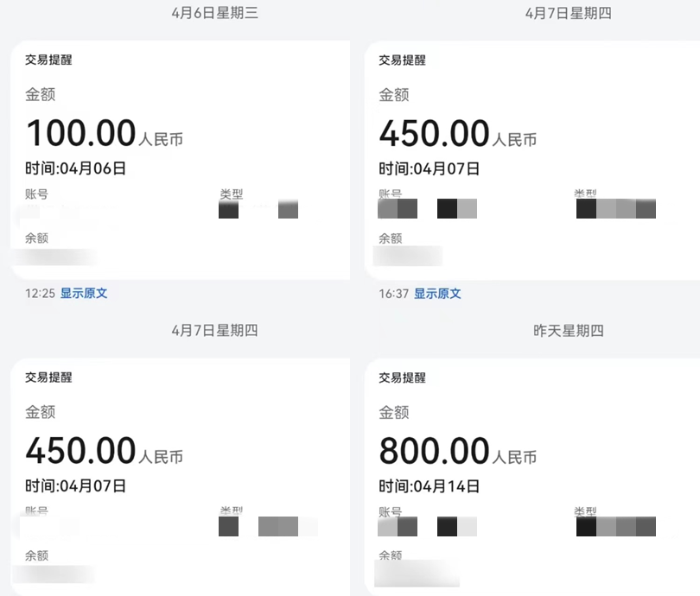Click 交易提醒 title above 100.00 amount

(48, 60)
